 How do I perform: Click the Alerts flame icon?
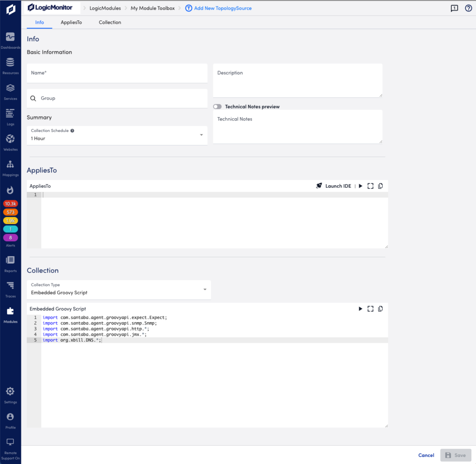click(10, 190)
